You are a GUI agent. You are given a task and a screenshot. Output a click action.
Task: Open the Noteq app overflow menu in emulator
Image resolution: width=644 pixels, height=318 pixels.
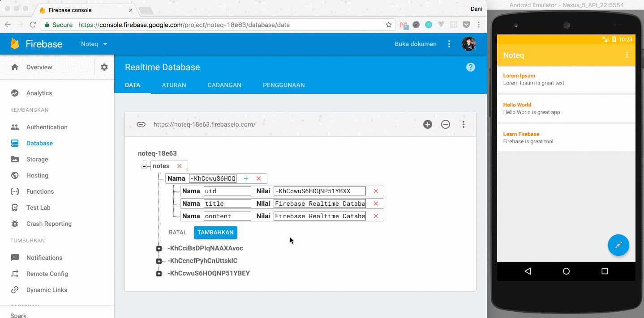pyautogui.click(x=627, y=55)
